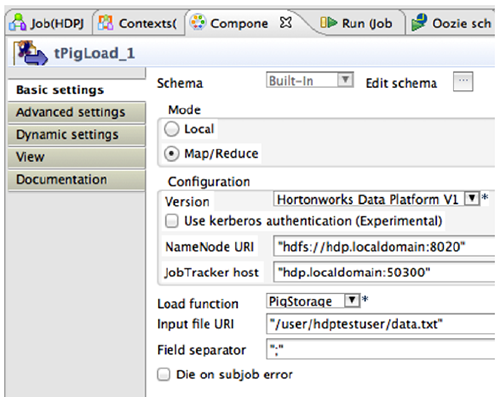Screen dimensions: 500x397
Task: Expand the Schema Built-In dropdown
Action: coord(346,80)
